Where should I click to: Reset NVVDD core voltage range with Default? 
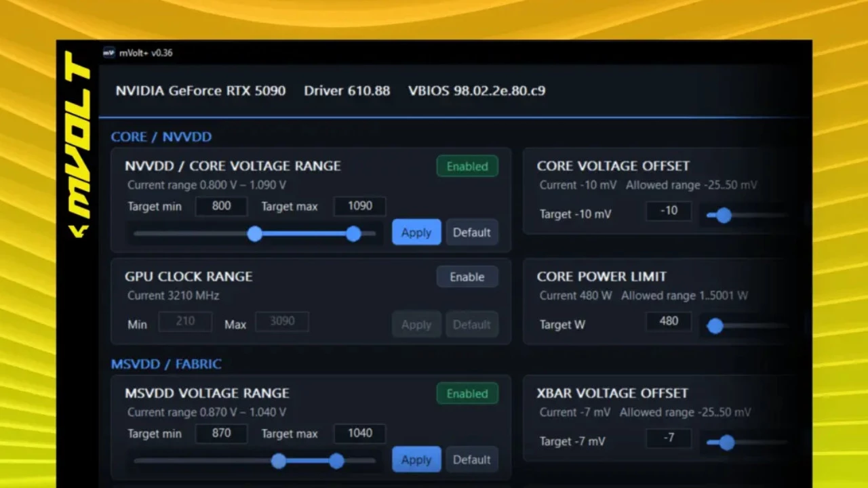tap(472, 232)
